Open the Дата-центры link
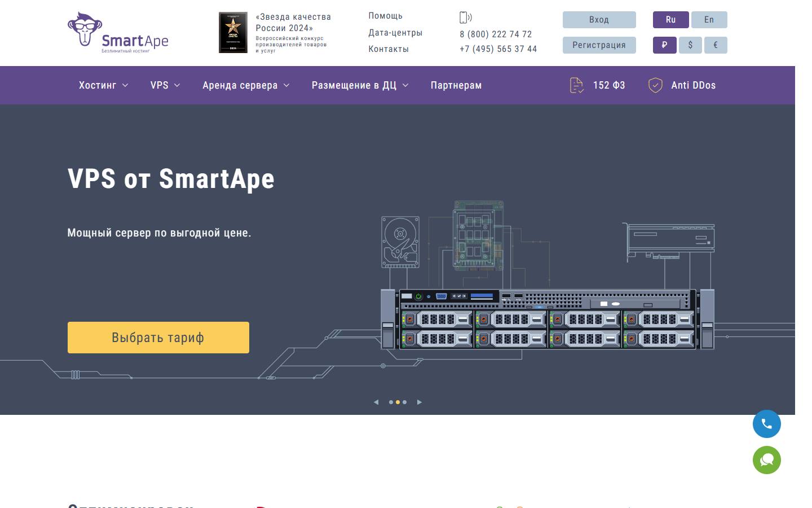This screenshot has height=508, width=812. (395, 33)
